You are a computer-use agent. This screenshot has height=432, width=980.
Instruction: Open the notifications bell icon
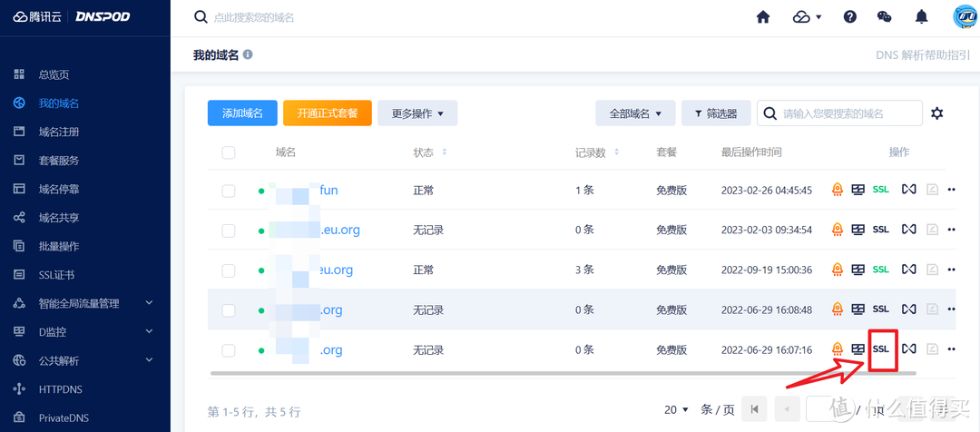pos(922,17)
